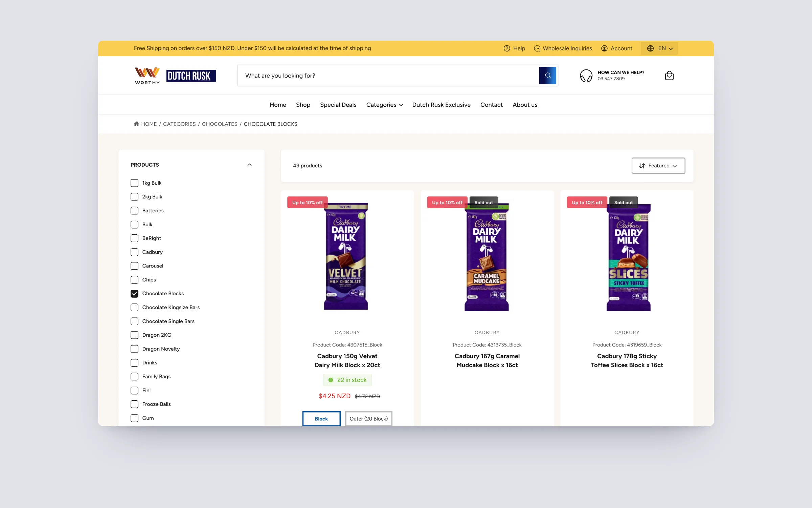The width and height of the screenshot is (812, 508).
Task: Click the globe language icon
Action: (650, 48)
